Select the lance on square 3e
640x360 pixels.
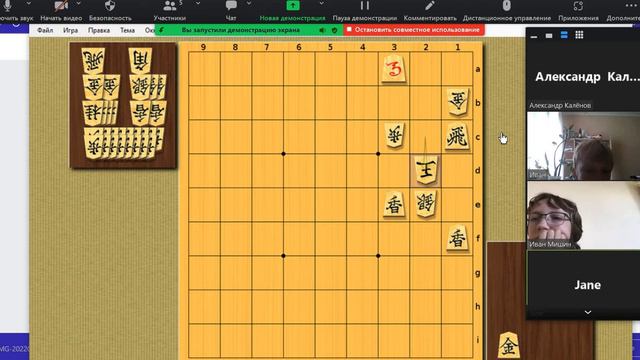tap(394, 204)
